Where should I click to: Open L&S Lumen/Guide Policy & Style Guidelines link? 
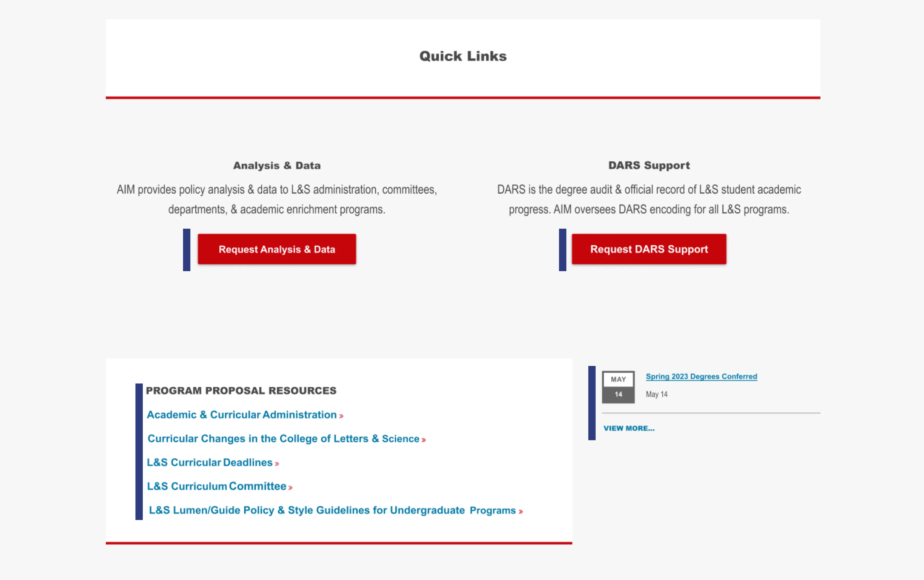tap(336, 510)
